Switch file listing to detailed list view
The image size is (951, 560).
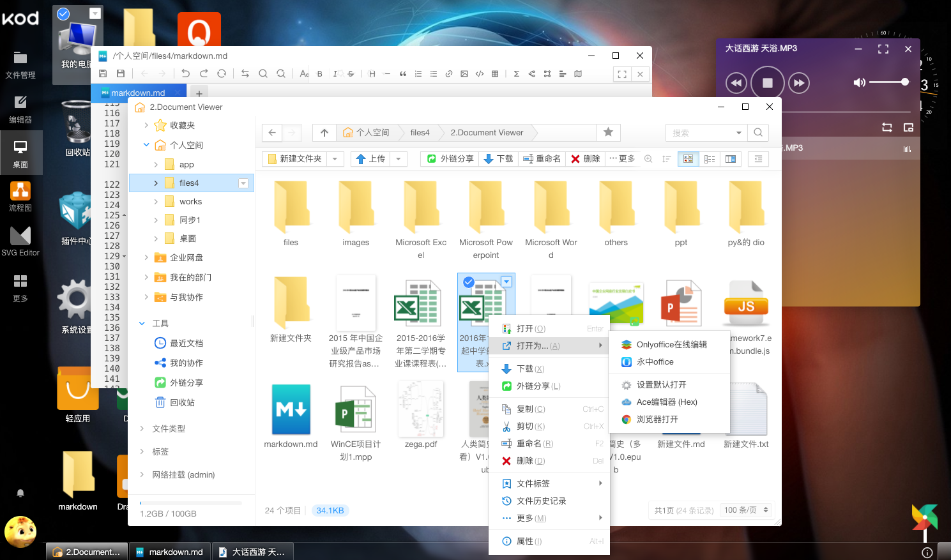(x=709, y=158)
